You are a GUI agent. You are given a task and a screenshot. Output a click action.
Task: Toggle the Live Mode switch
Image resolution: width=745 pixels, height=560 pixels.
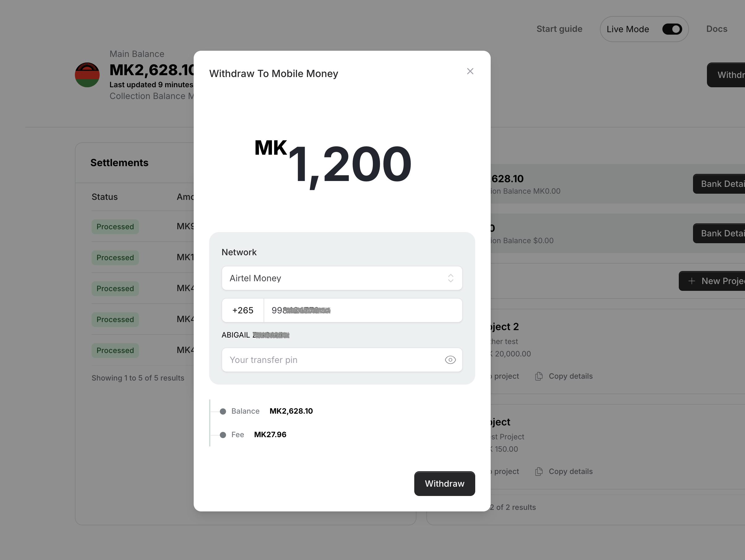tap(672, 29)
